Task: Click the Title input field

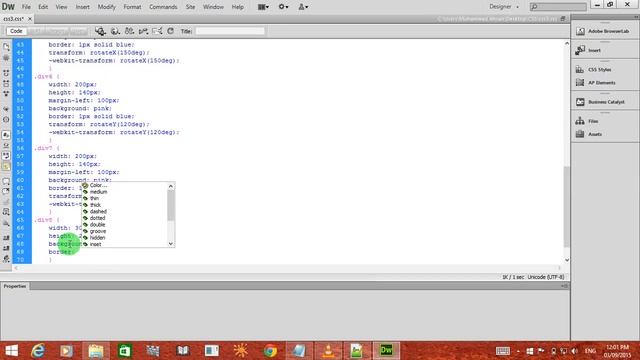Action: coord(230,31)
